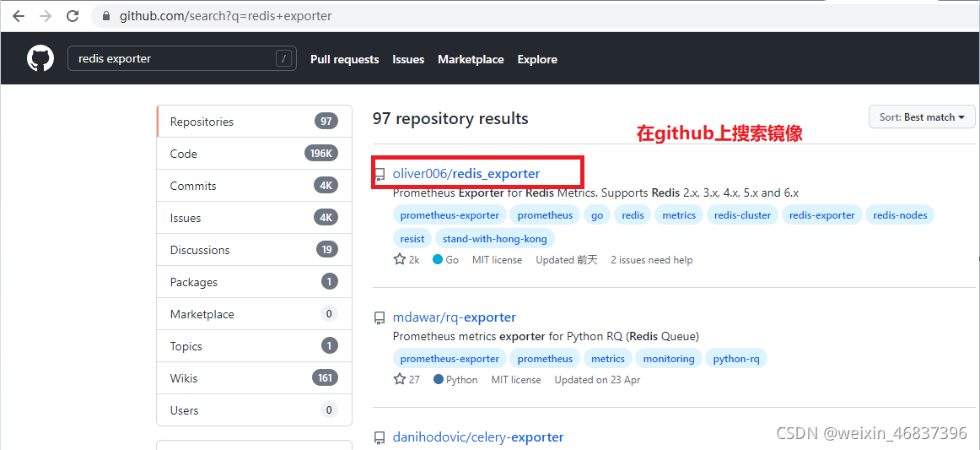Click prometheus tag under rq-exporter
This screenshot has height=450, width=980.
[545, 359]
